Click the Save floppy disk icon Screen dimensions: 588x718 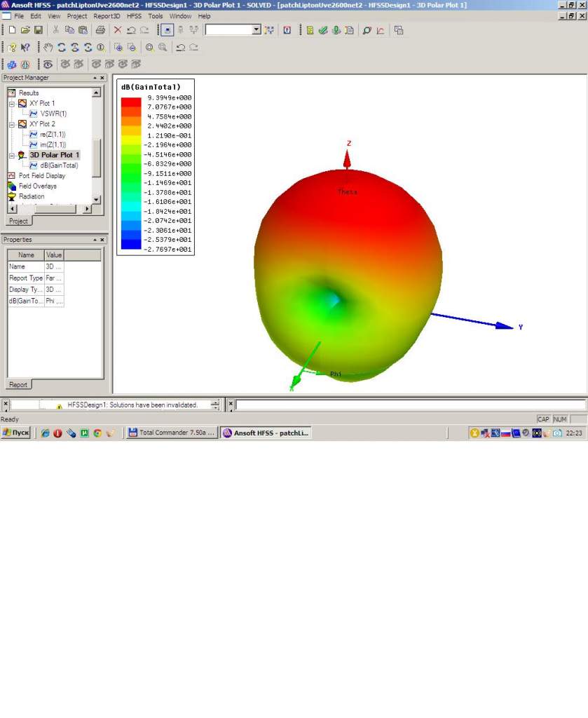point(39,30)
